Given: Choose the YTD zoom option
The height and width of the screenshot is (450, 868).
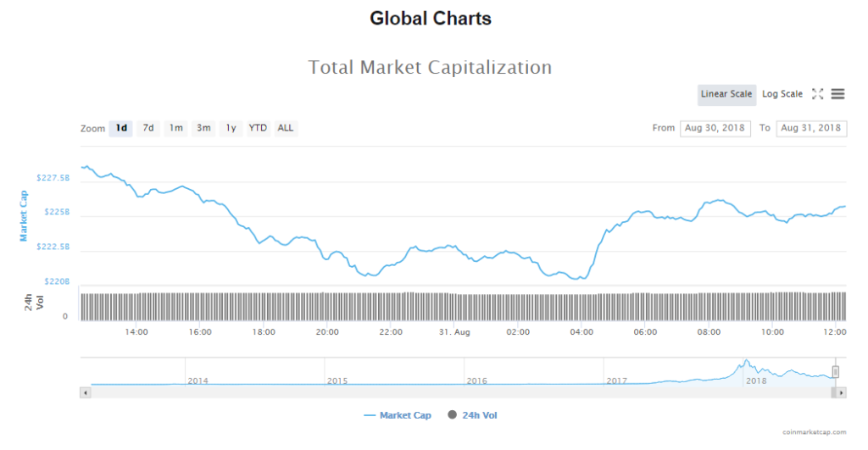Looking at the screenshot, I should click(x=258, y=128).
